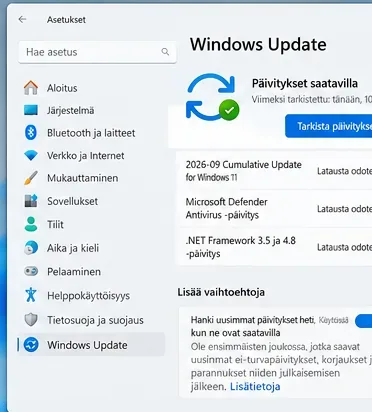Open the Lisätietoja link
372x412 pixels.
[x=255, y=387]
